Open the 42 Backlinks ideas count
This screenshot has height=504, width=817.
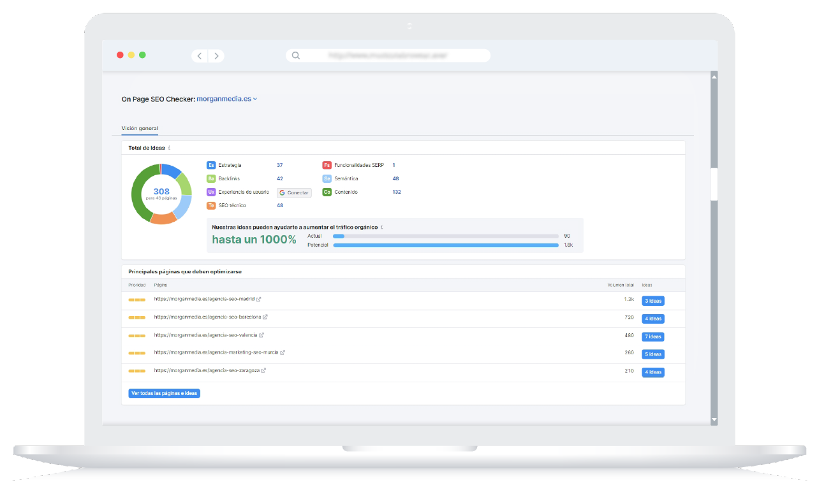tap(279, 178)
